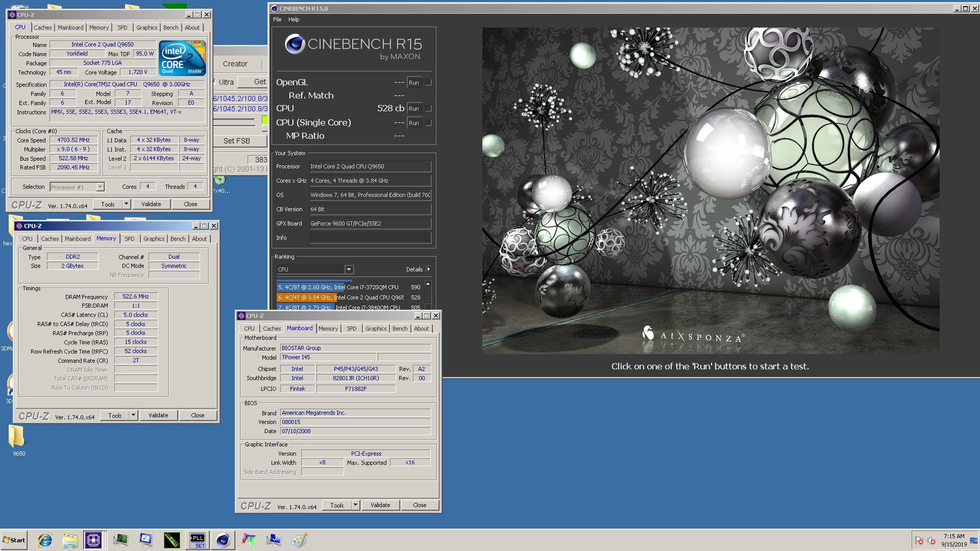Image resolution: width=980 pixels, height=551 pixels.
Task: Open Graphics tab in top CPU-Z window
Action: [x=147, y=28]
